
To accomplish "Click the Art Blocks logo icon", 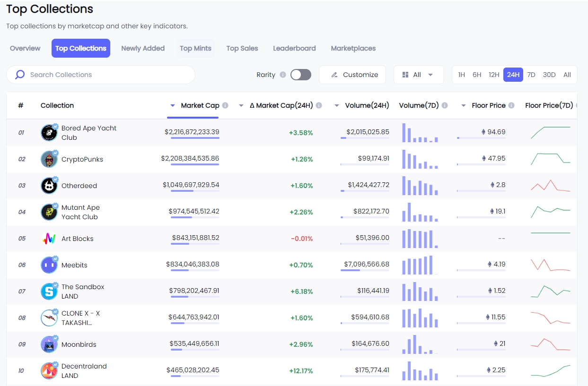I will coord(49,239).
